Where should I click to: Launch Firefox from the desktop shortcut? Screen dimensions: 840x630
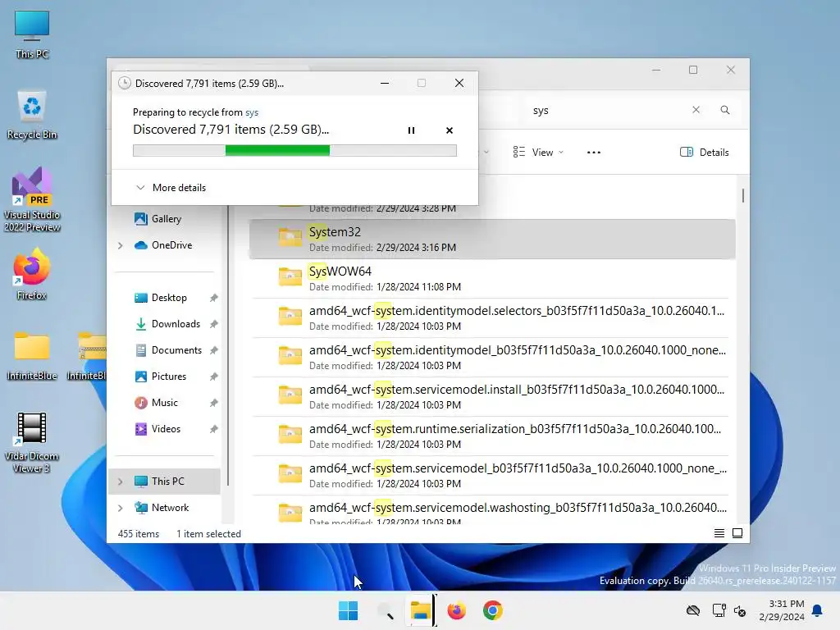point(32,274)
